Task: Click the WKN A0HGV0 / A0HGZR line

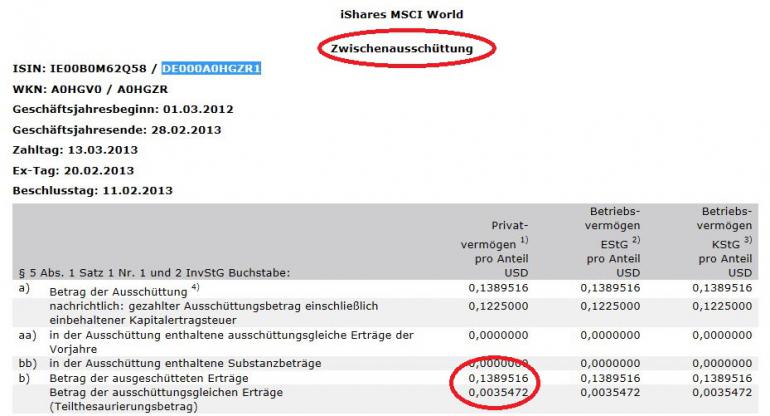Action: point(90,89)
